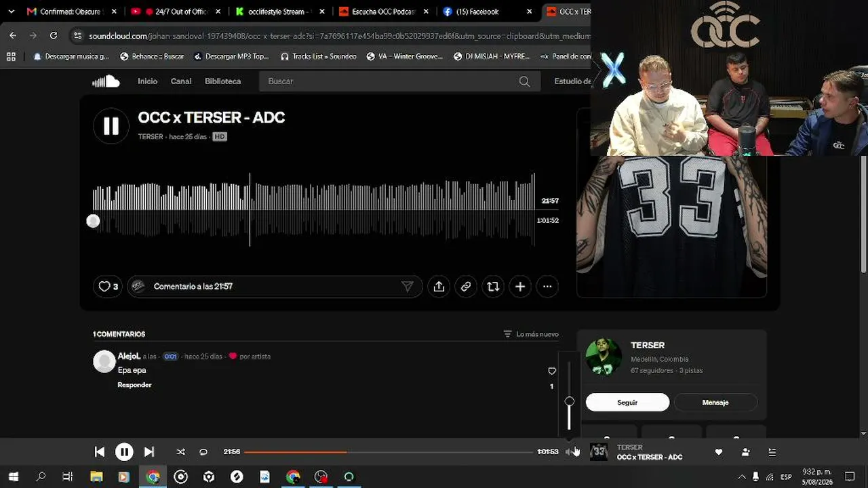Pause playback in the bottom player bar
Screen dimensions: 868x488
(124, 452)
